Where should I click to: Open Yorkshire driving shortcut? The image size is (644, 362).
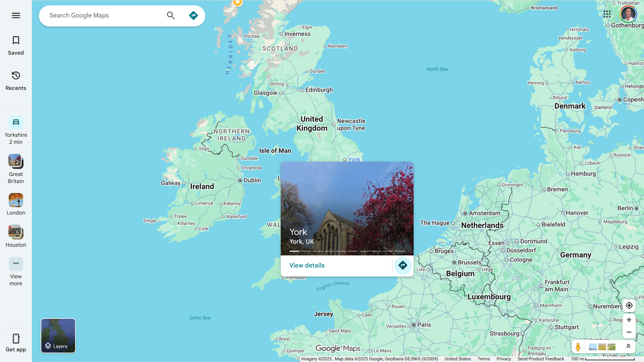(x=16, y=130)
